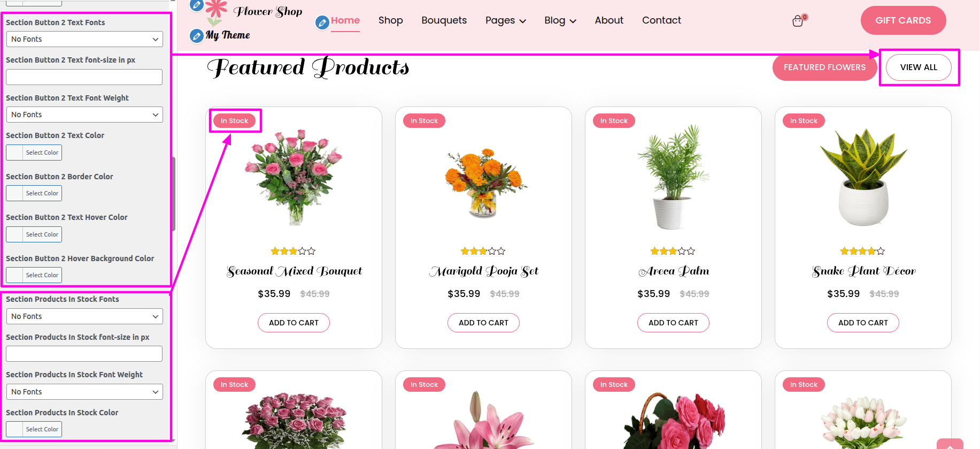This screenshot has width=980, height=449.
Task: Click star rating of Seasonal Mixed Bouquet
Action: point(294,251)
